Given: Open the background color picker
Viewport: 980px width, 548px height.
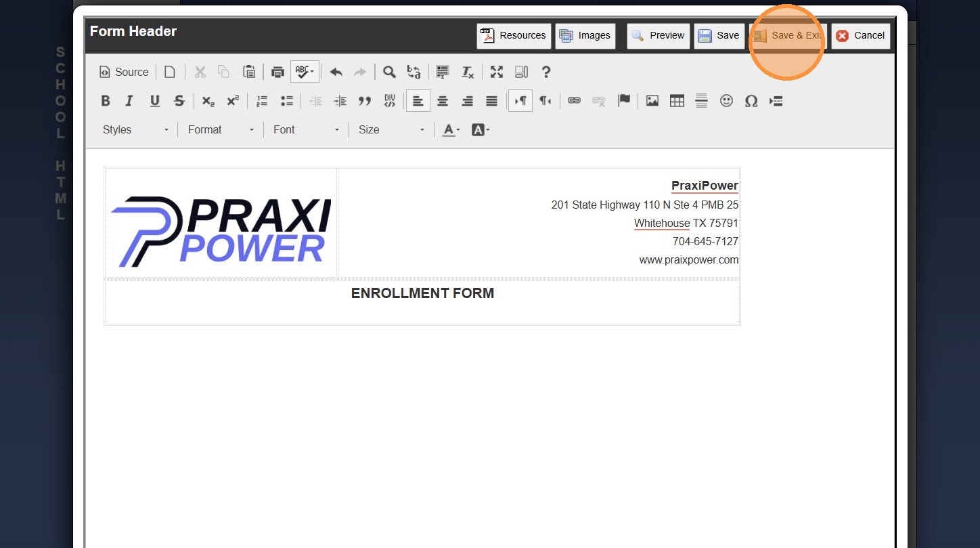Looking at the screenshot, I should click(481, 129).
